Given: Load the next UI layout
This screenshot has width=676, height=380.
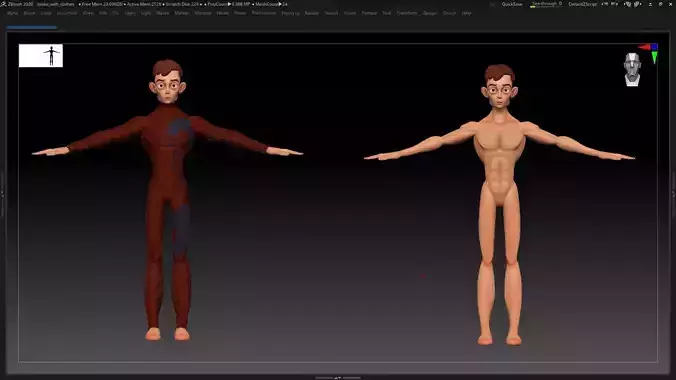Looking at the screenshot, I should pyautogui.click(x=614, y=4).
